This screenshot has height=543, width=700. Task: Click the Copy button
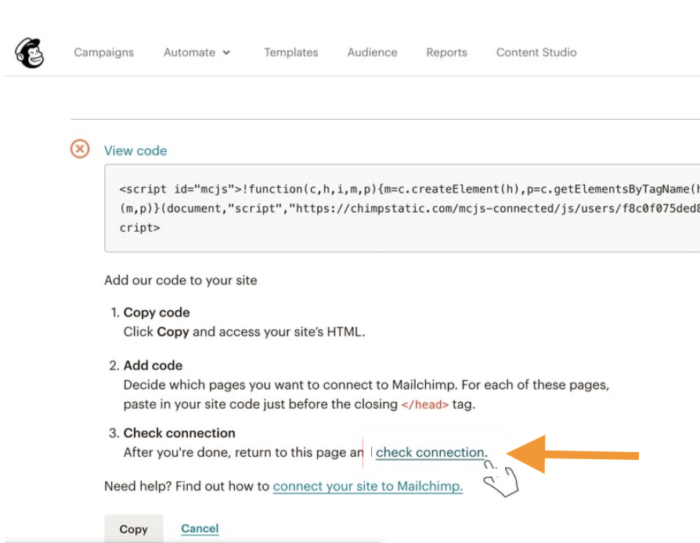click(x=133, y=529)
